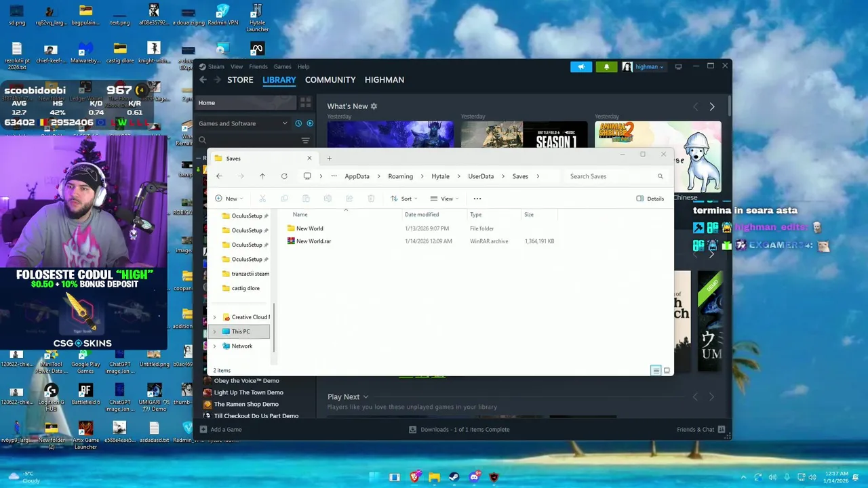Open the Help menu in Steam
This screenshot has width=868, height=488.
(304, 66)
